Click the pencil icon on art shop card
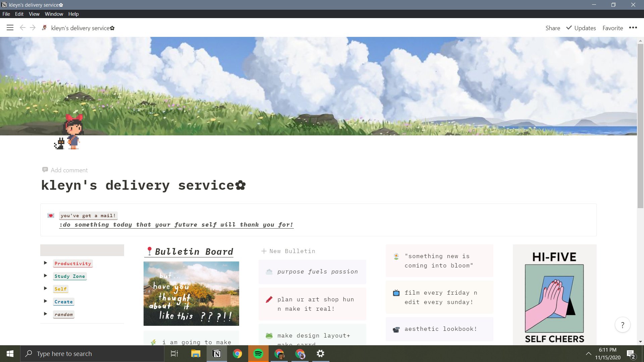This screenshot has width=644, height=362. pyautogui.click(x=269, y=300)
